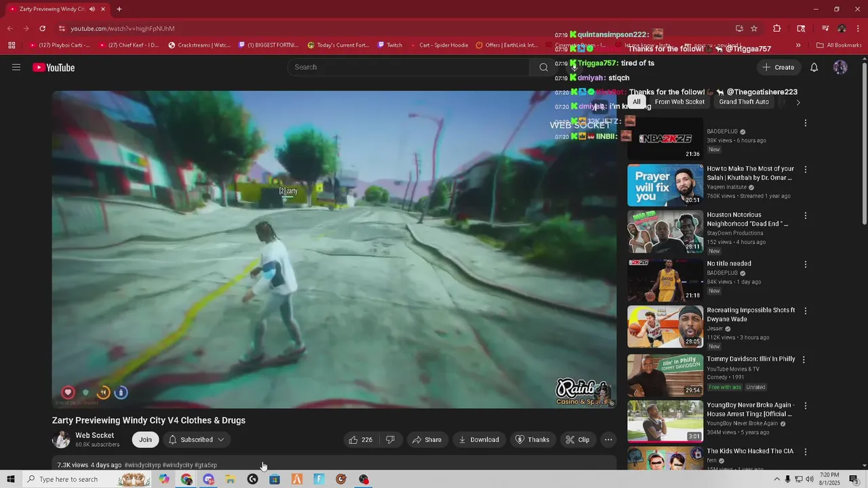
Task: Go to the YouTube home logo
Action: 54,67
